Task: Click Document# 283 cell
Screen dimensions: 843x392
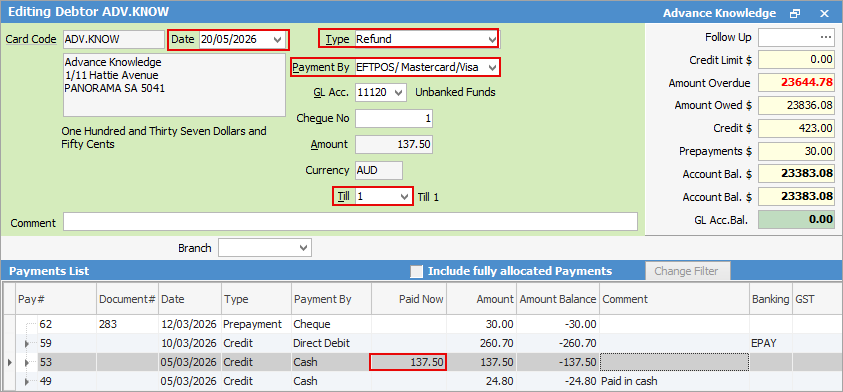Action: coord(127,325)
